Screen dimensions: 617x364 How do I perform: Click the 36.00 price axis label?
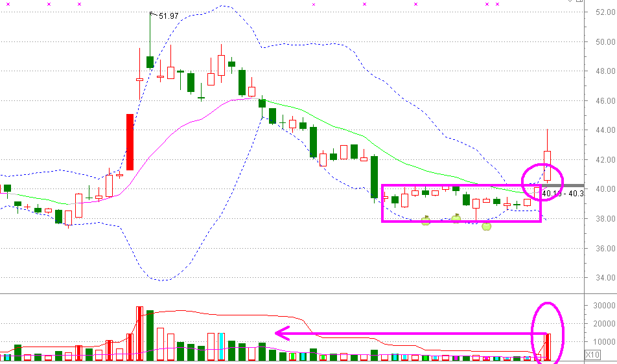605,249
